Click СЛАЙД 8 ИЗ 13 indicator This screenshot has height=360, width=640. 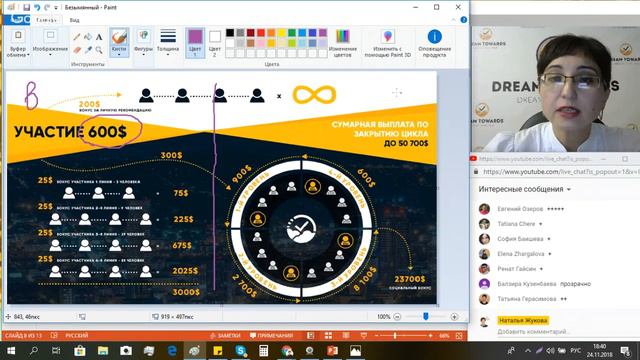(x=23, y=336)
